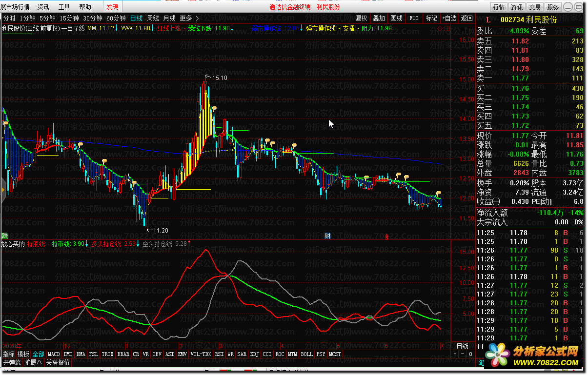This screenshot has width=588, height=375.
Task: Select the ROC indicator
Action: pos(280,354)
